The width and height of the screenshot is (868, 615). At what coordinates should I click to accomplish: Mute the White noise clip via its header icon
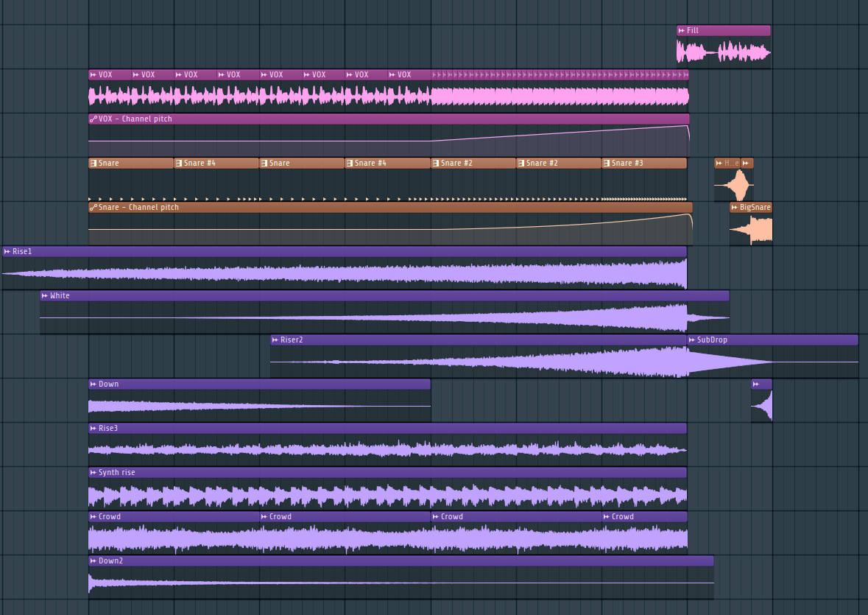click(x=43, y=295)
